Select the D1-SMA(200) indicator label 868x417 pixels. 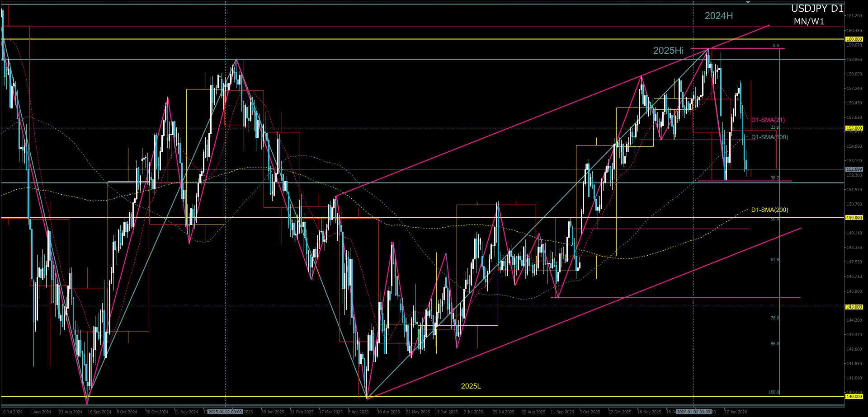click(769, 210)
